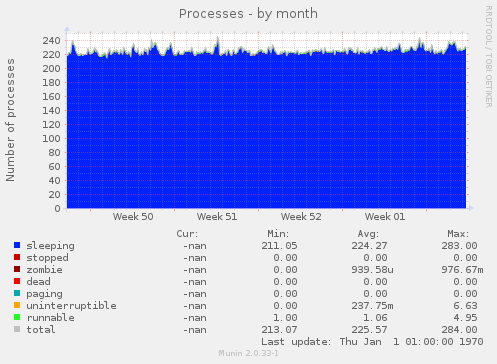Viewport: 497px width, 364px height.
Task: Click the 'Week 51' x-axis label
Action: [217, 217]
